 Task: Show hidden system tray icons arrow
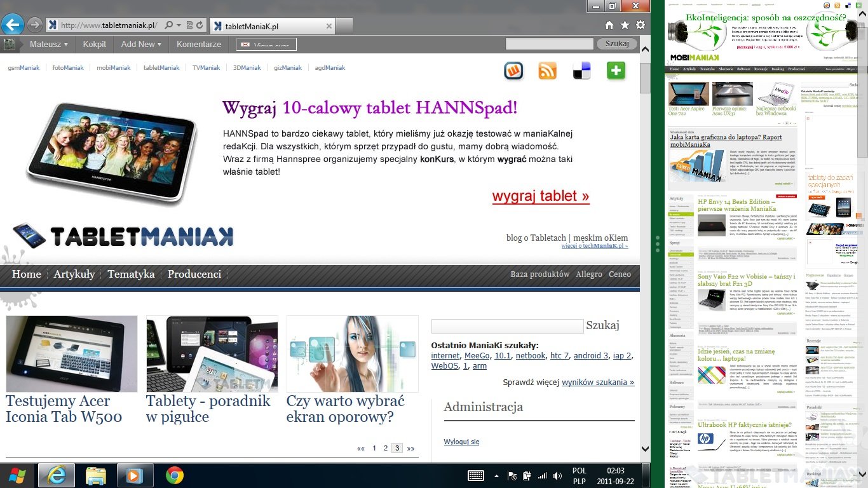coord(496,475)
